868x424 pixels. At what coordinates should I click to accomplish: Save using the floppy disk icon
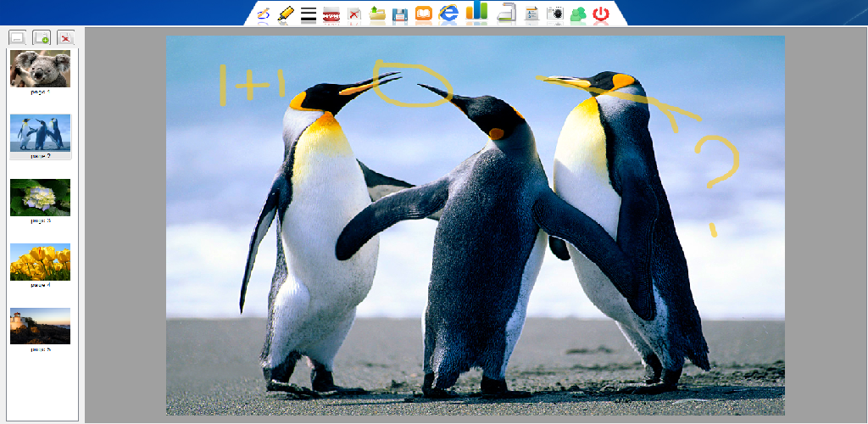tap(400, 14)
